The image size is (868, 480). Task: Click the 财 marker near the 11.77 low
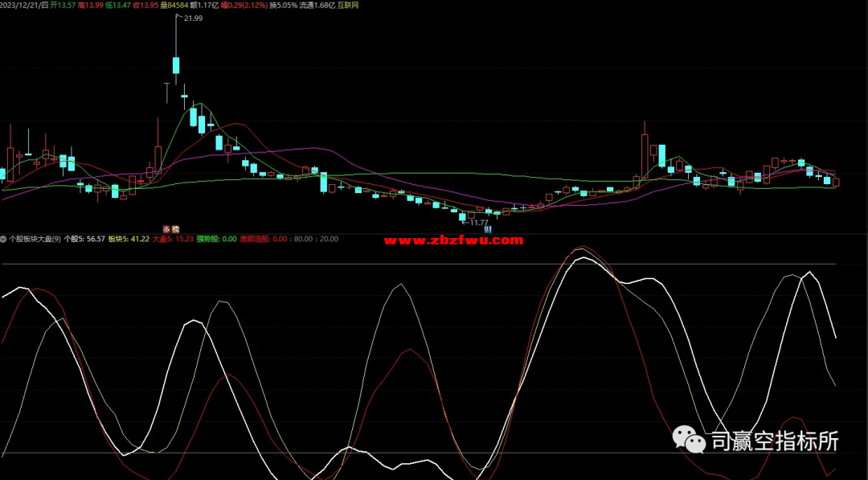click(488, 229)
